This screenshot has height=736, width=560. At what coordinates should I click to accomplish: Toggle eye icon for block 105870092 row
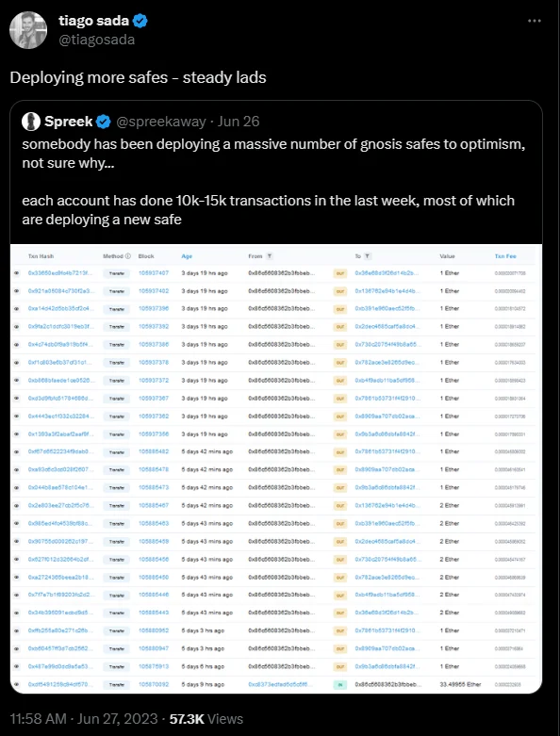click(16, 684)
